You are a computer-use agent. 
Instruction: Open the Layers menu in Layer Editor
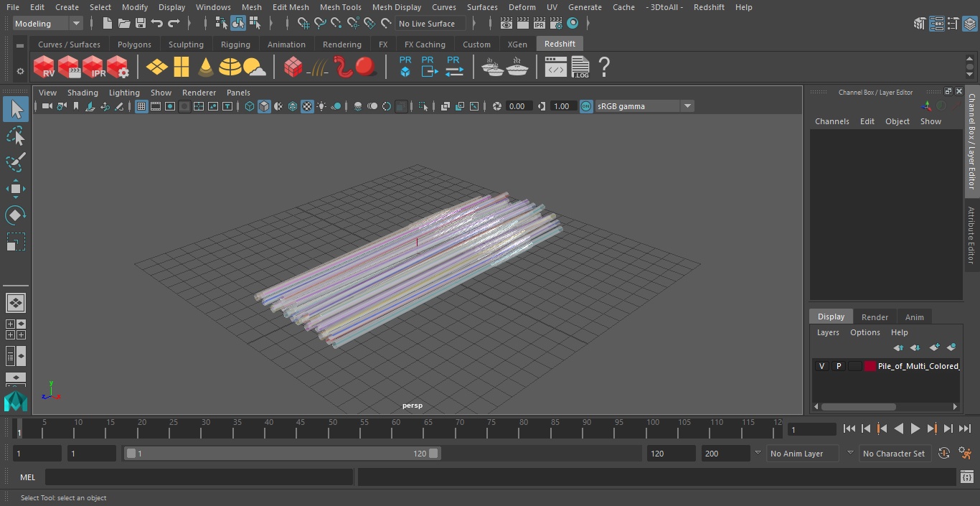tap(828, 332)
